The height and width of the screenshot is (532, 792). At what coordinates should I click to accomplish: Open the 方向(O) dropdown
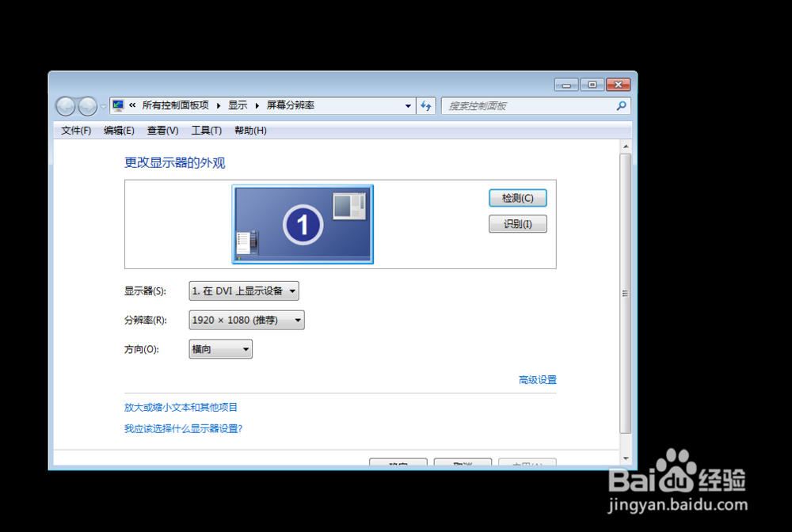[220, 349]
